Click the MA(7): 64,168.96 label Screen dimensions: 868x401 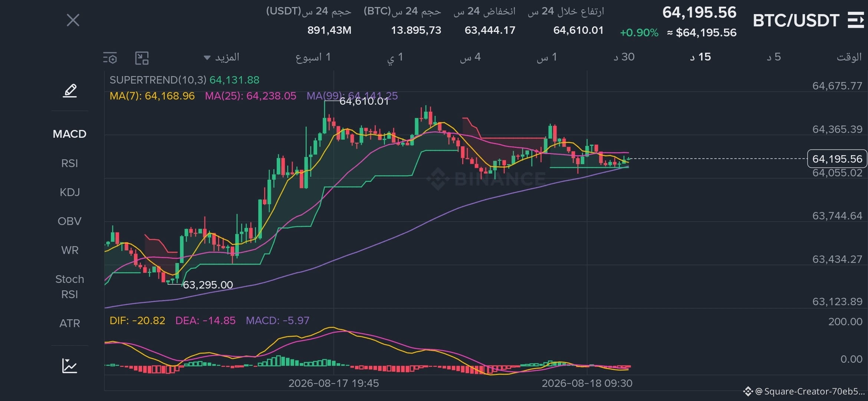coord(152,96)
